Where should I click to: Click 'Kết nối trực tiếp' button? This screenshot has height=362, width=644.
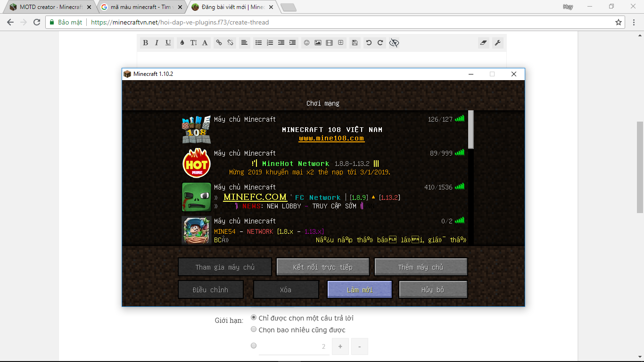point(323,267)
